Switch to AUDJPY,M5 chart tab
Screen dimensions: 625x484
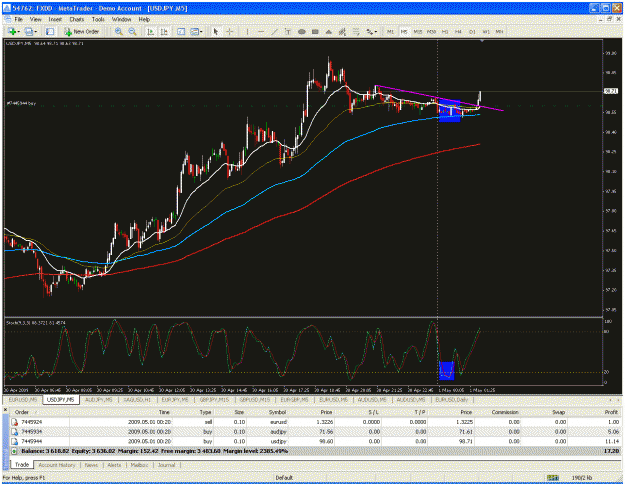(98, 399)
